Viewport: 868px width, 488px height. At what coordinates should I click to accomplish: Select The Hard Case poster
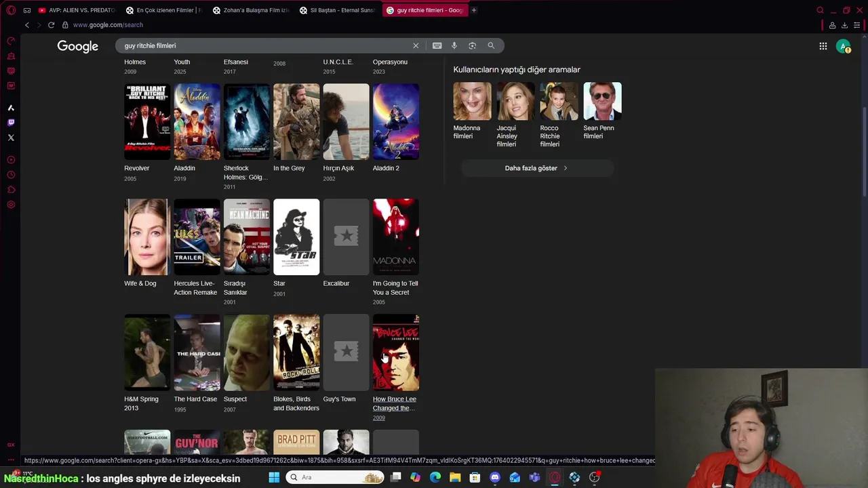point(197,352)
